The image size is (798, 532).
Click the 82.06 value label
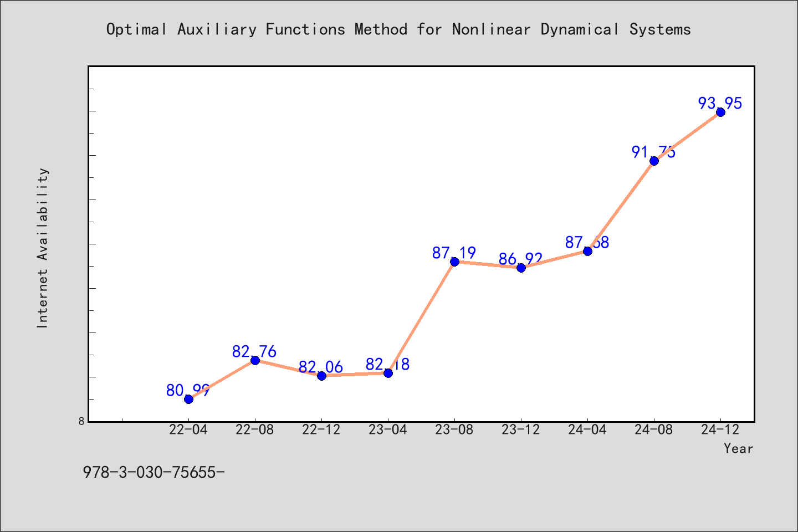pyautogui.click(x=321, y=367)
